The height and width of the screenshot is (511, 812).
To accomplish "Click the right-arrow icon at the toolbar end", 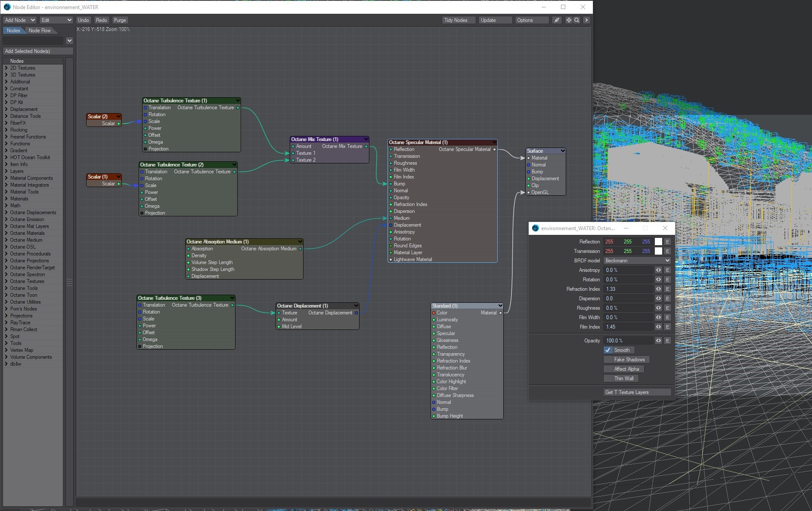I will 586,20.
